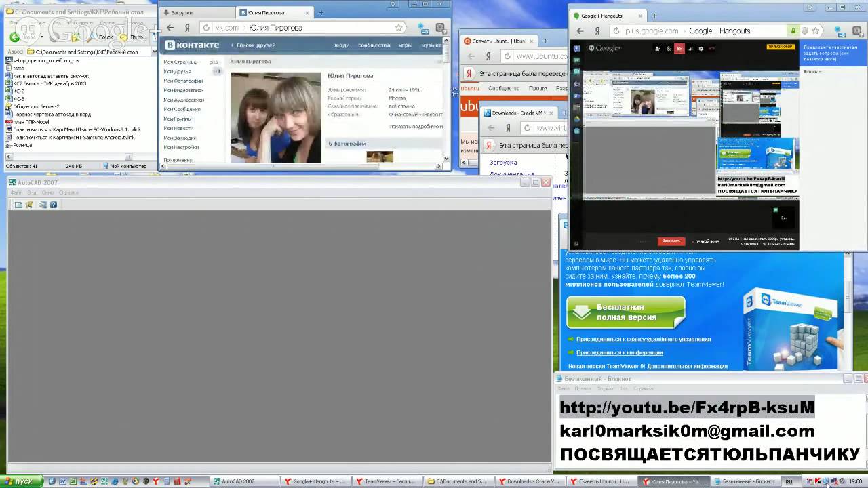
Task: Click the Open file icon in AutoCAD toolbar
Action: pos(29,205)
